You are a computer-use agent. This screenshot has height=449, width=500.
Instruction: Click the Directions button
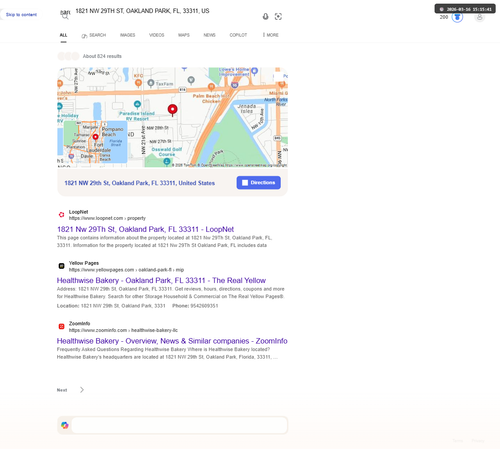(x=259, y=183)
